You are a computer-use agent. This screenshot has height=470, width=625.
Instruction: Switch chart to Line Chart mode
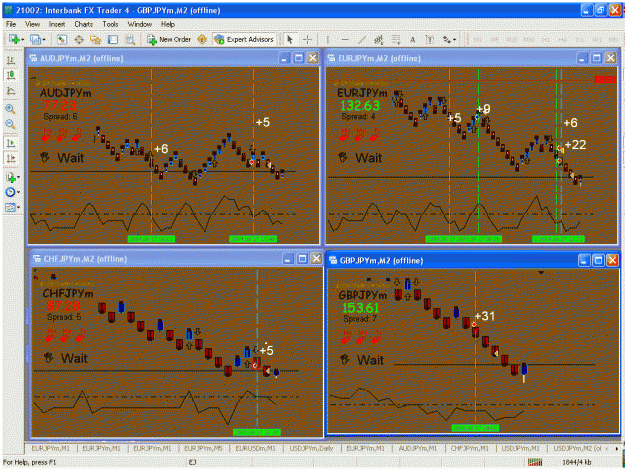coord(10,90)
